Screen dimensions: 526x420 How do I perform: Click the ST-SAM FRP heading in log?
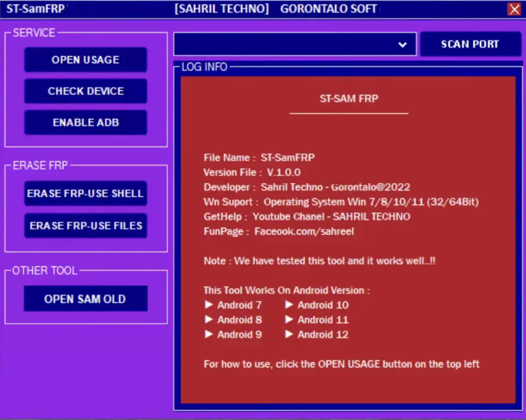pos(349,98)
